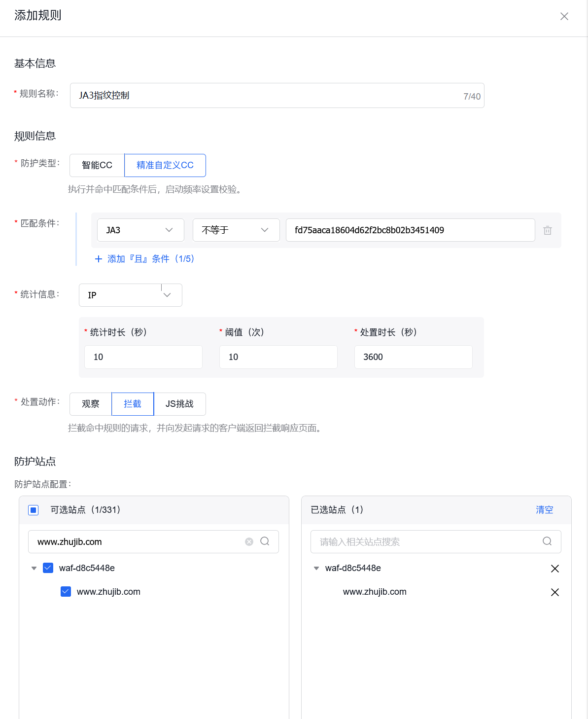Remove waf-d8c5448e from selected sites
This screenshot has width=588, height=719.
(555, 568)
